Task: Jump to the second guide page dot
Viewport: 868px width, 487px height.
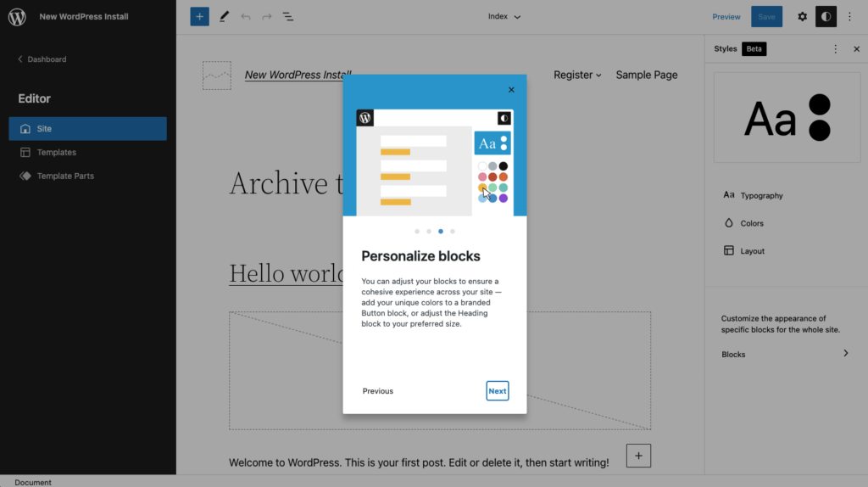Action: click(429, 232)
